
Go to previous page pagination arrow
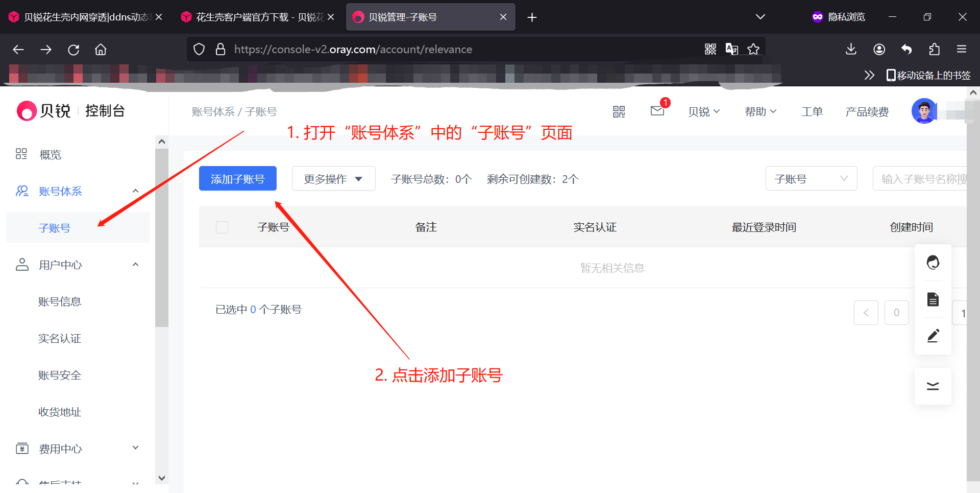click(x=866, y=313)
